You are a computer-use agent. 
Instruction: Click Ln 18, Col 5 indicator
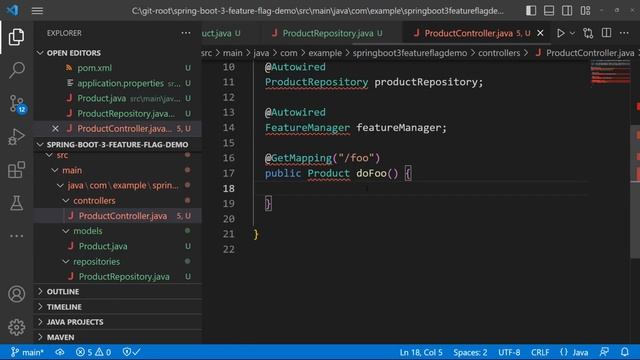point(421,352)
